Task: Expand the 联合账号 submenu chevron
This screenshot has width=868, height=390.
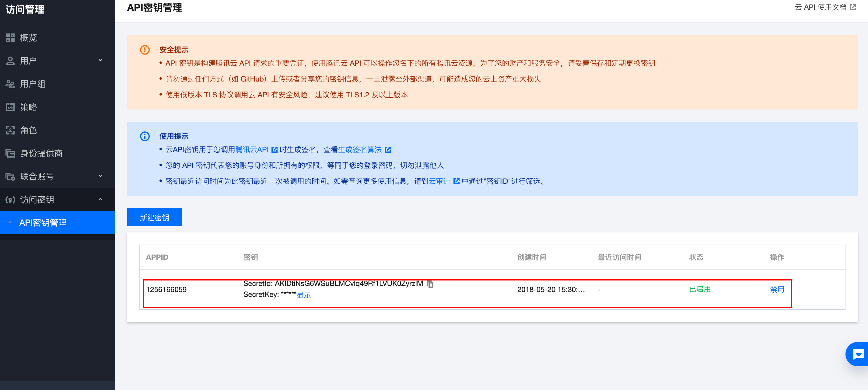Action: pos(100,176)
